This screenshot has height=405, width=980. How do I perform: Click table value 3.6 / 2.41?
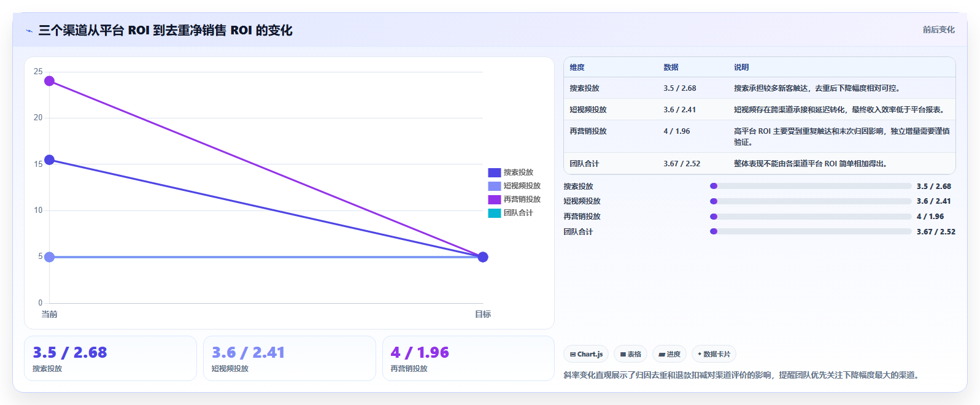(679, 110)
